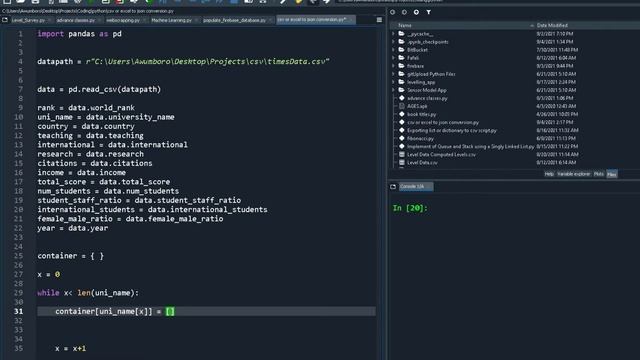The image size is (640, 360).
Task: Expand the __pycache__ folder
Action: pyautogui.click(x=393, y=34)
